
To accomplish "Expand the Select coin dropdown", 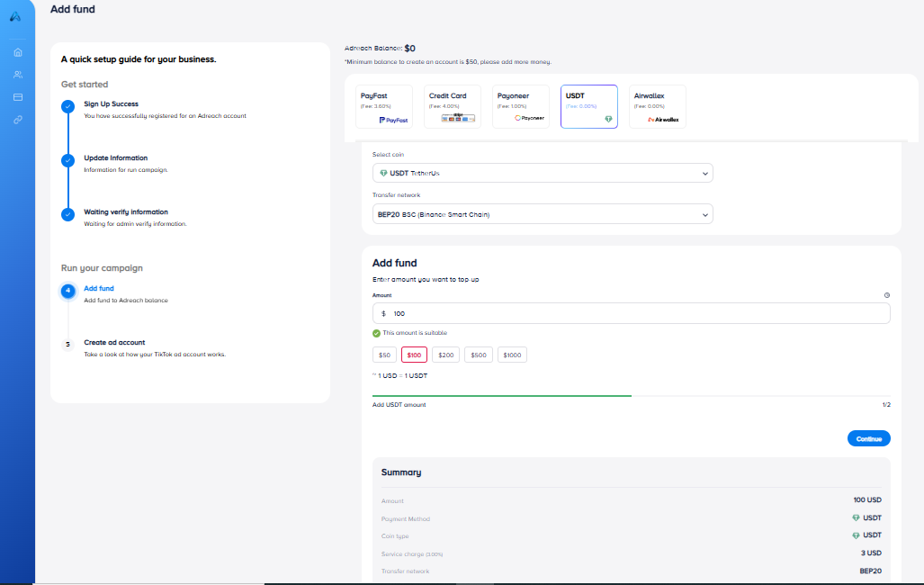I will 543,173.
